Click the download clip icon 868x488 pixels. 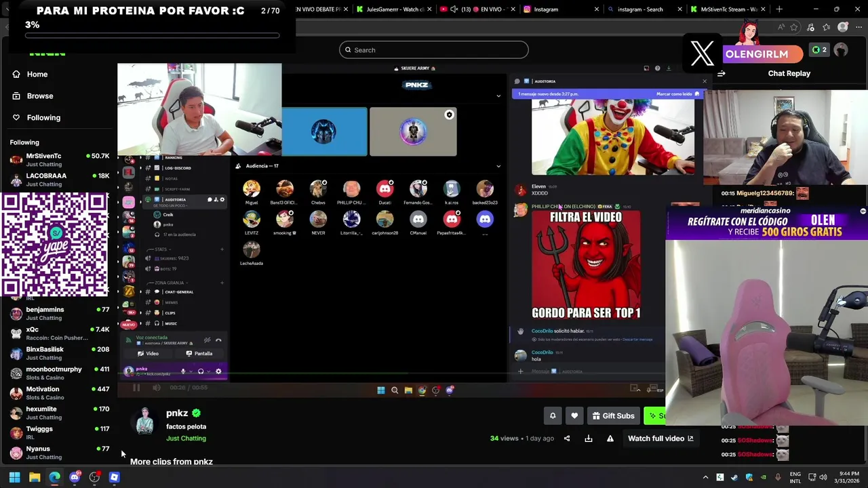click(x=589, y=439)
